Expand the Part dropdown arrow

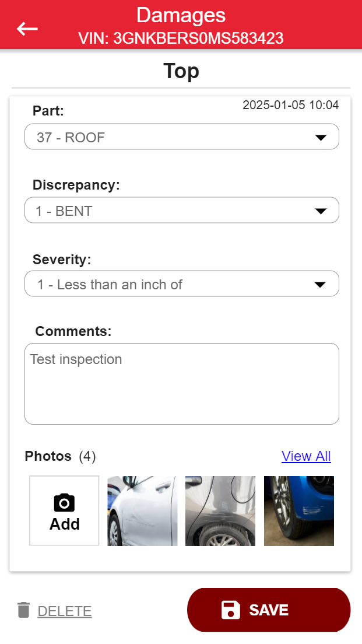tap(320, 138)
